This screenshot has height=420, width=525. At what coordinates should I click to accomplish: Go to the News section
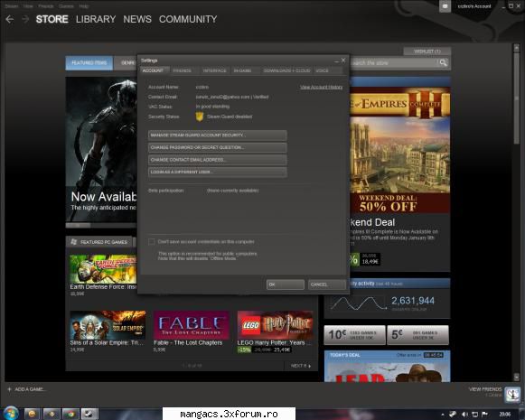137,19
